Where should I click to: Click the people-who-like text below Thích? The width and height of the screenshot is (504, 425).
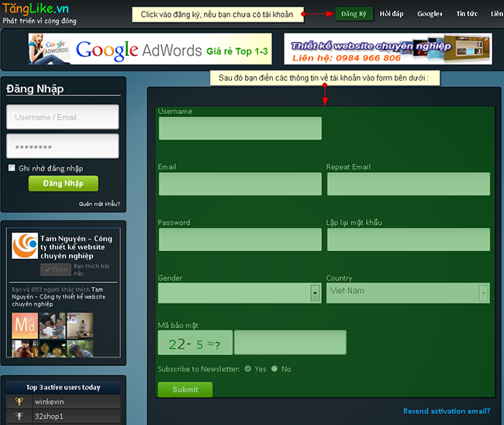pos(59,296)
